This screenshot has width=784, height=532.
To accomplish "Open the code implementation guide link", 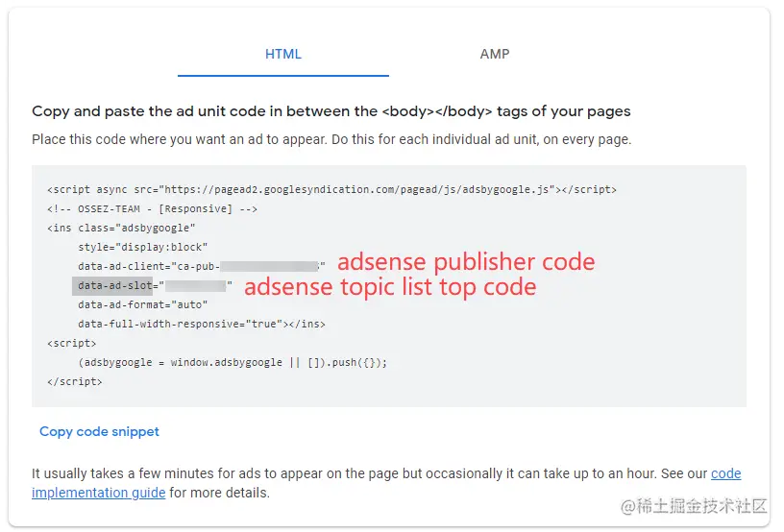I will [386, 483].
